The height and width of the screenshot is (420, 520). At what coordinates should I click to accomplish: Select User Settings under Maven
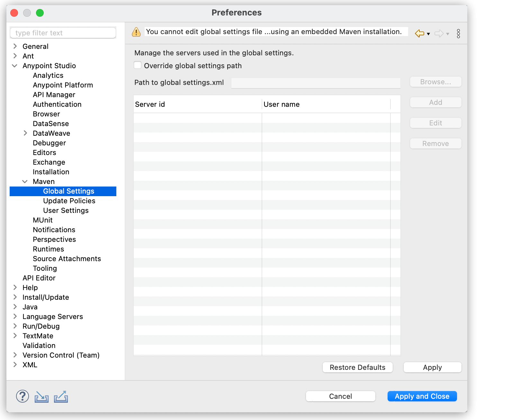pyautogui.click(x=65, y=210)
